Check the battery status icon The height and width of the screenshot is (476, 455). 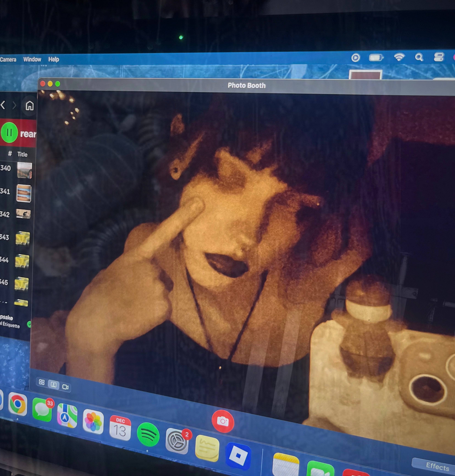376,58
